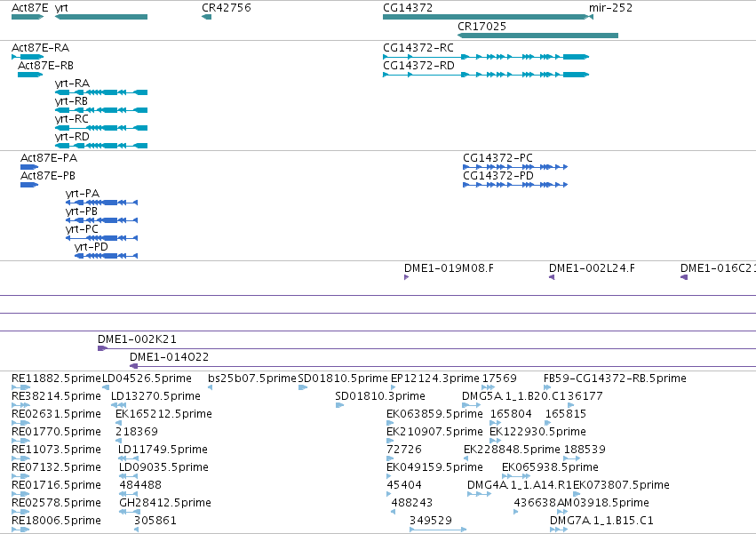Select the EK049159.5prime EST label
The height and width of the screenshot is (534, 756).
pyautogui.click(x=434, y=468)
